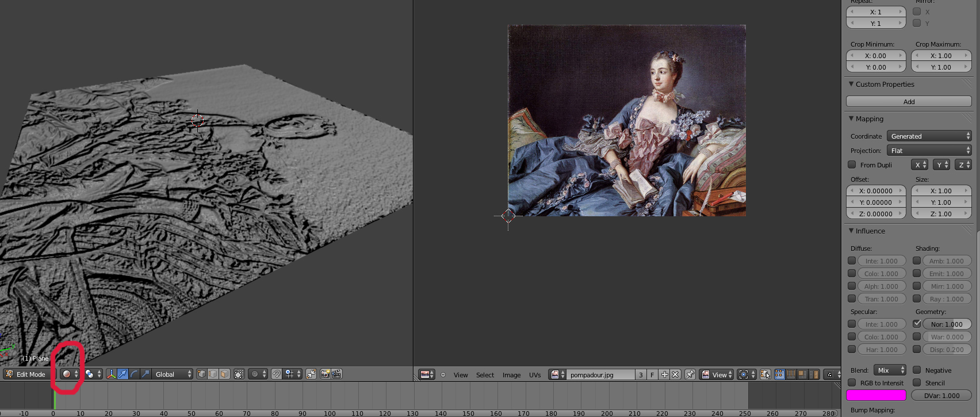Collapse the UV editor header menus
This screenshot has height=417, width=980.
443,375
